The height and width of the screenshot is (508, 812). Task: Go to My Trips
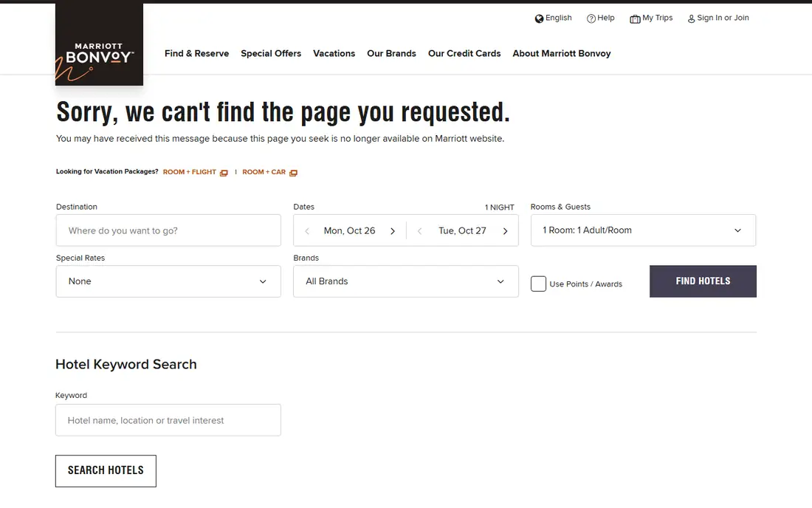(x=658, y=18)
